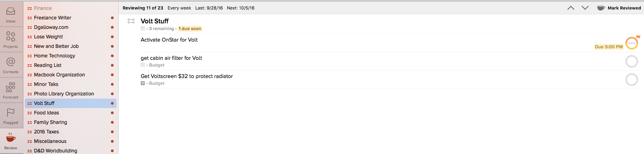Show the Forecast perspective
The height and width of the screenshot is (154, 644).
[x=11, y=91]
